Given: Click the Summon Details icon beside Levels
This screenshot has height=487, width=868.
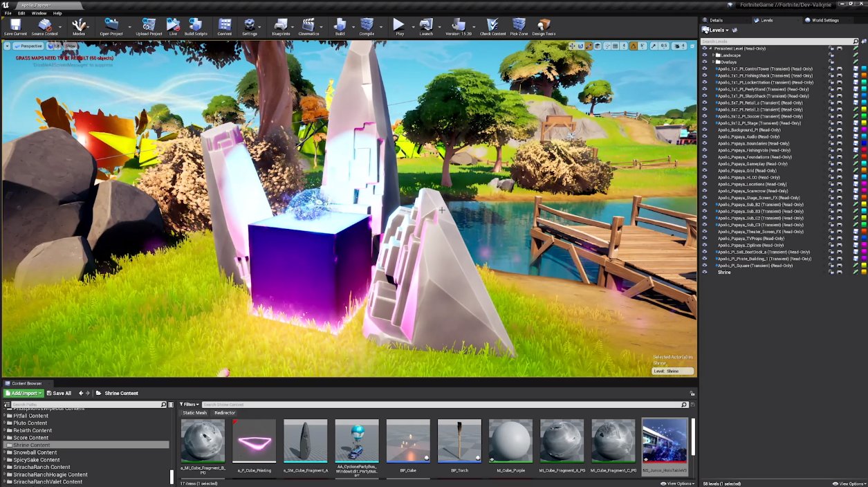Looking at the screenshot, I should (735, 30).
